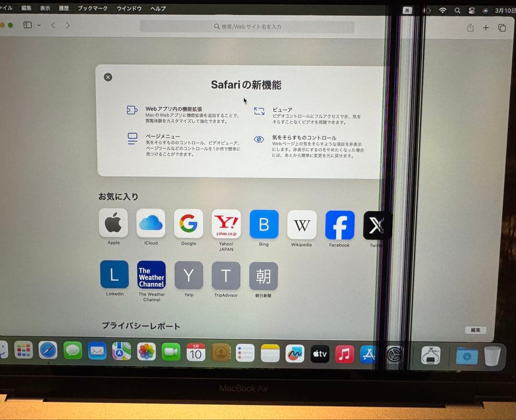Screen dimensions: 516x420
Task: Open Contacts from the Dock
Action: pos(221,353)
